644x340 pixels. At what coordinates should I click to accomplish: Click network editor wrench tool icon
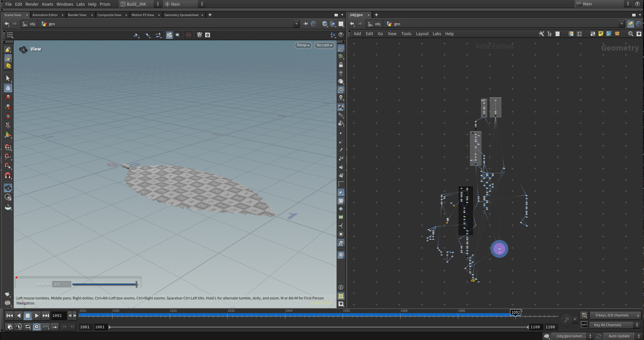point(541,34)
